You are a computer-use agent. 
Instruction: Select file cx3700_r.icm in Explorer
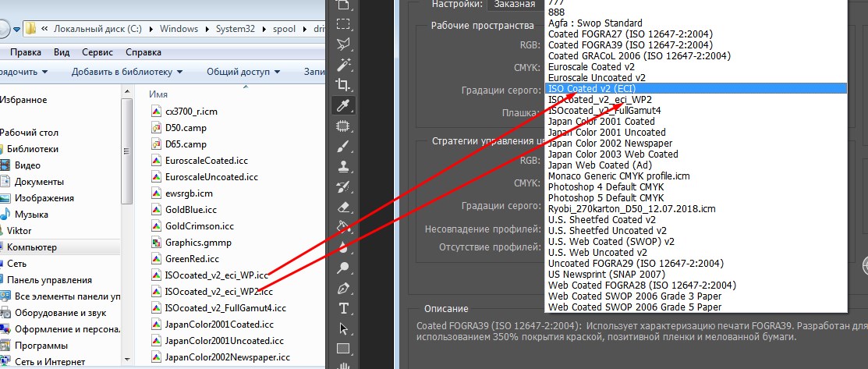point(191,112)
